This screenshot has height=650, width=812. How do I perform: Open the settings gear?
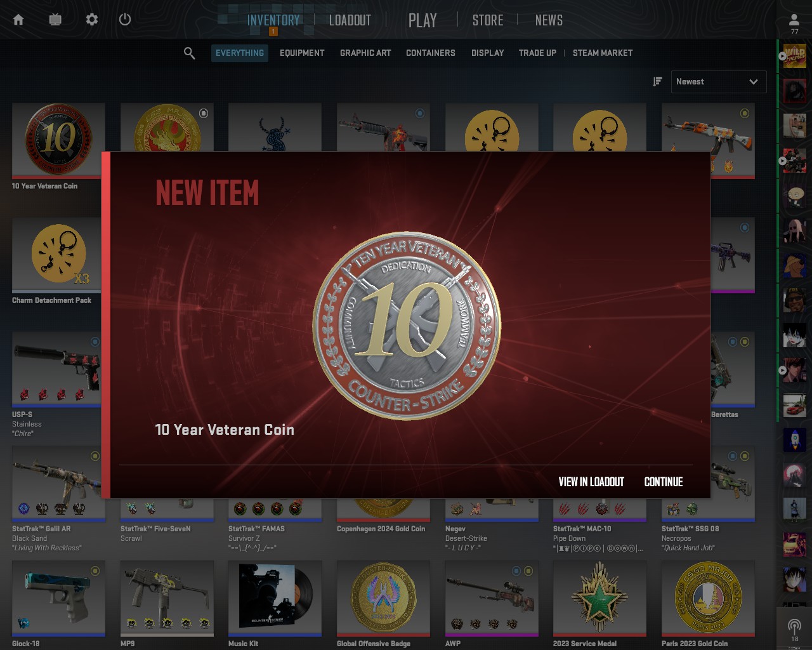coord(92,20)
